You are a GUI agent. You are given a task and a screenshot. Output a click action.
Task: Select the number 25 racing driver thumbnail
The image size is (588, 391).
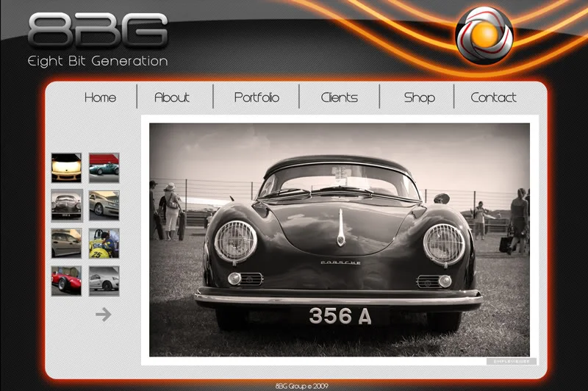104,243
